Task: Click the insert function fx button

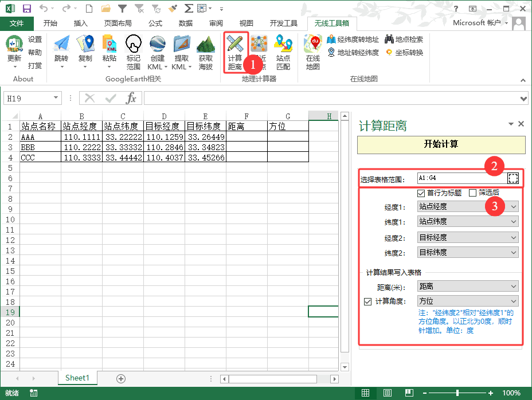Action: tap(131, 99)
